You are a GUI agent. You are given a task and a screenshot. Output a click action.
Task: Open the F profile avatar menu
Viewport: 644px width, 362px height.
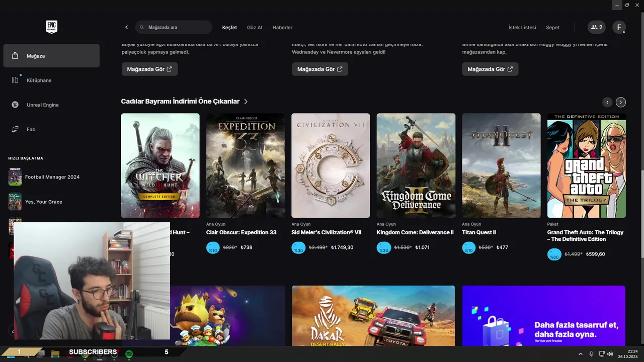click(619, 27)
